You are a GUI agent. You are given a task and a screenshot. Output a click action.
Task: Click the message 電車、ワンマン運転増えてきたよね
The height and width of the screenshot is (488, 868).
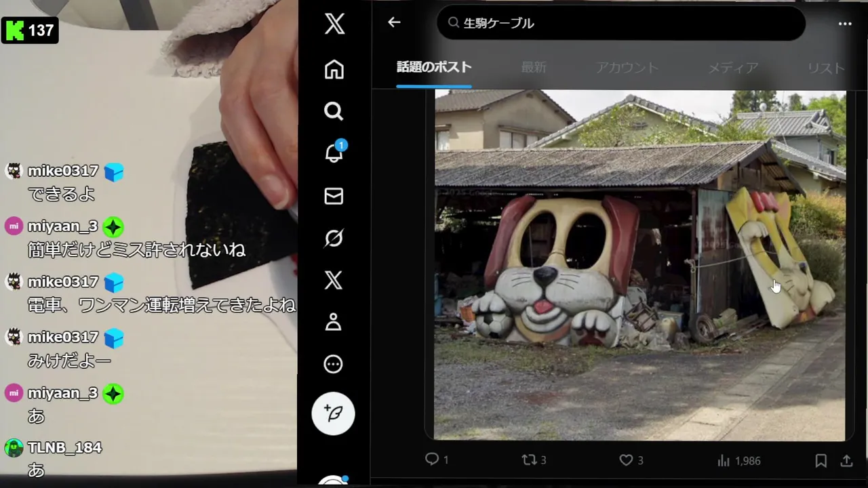pyautogui.click(x=161, y=306)
